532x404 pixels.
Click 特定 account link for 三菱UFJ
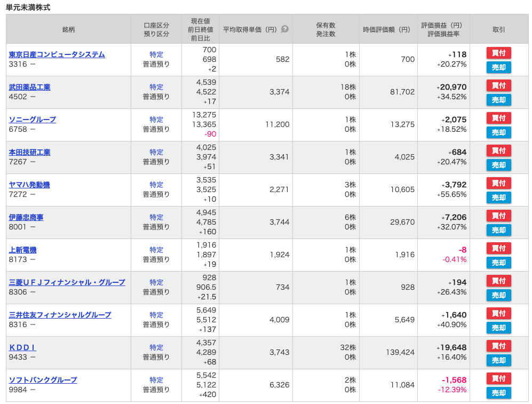point(156,282)
